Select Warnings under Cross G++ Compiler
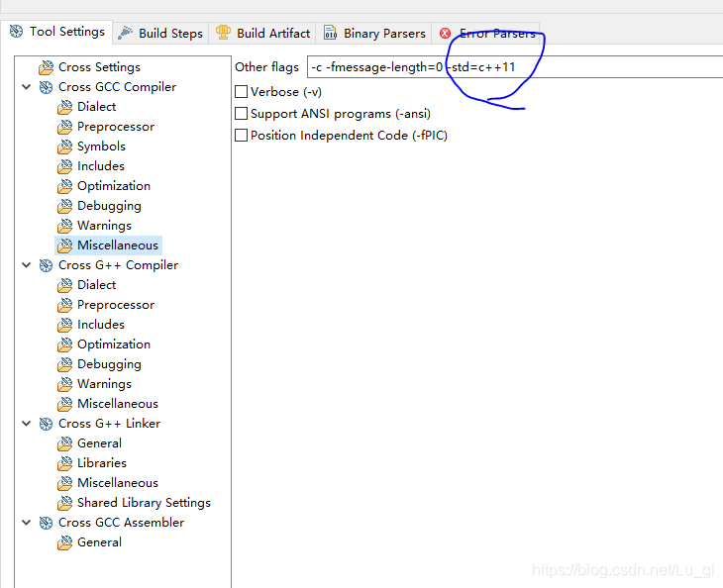The width and height of the screenshot is (723, 588). [x=104, y=384]
